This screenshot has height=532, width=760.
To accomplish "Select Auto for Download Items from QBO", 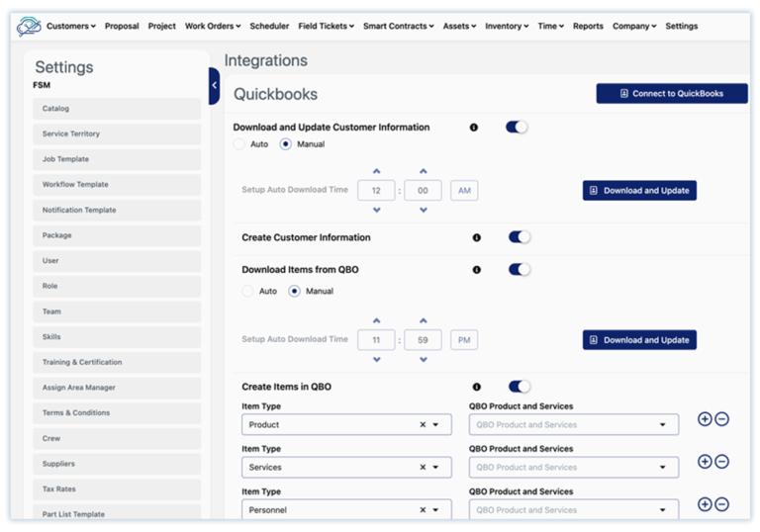I will (x=247, y=291).
